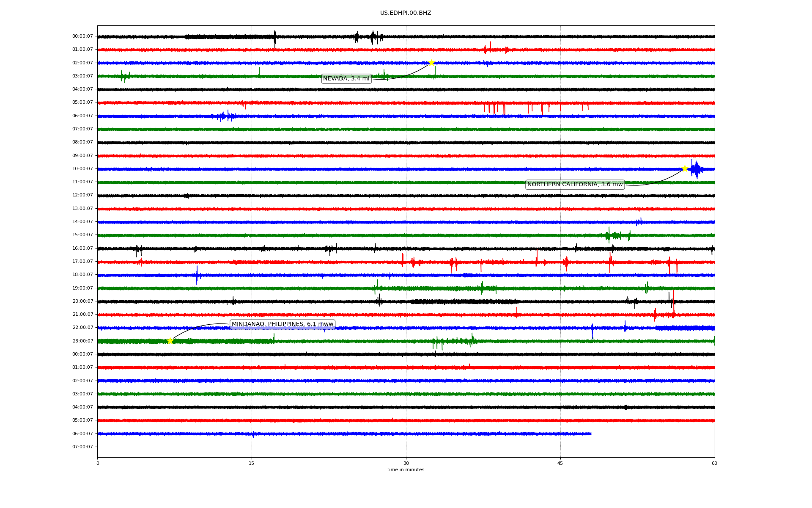The height and width of the screenshot is (508, 812).
Task: Click the 12:00:07 trace time label
Action: (82, 195)
